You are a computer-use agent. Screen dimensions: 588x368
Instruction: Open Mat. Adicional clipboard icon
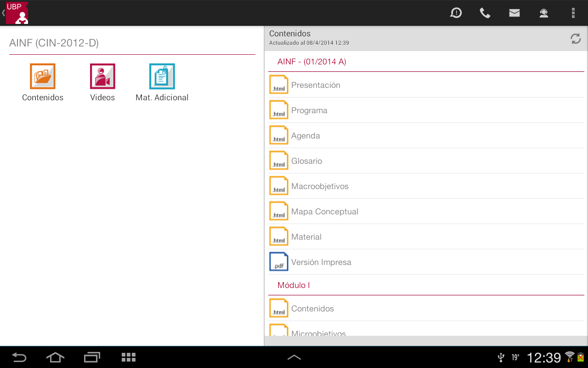[x=162, y=76]
